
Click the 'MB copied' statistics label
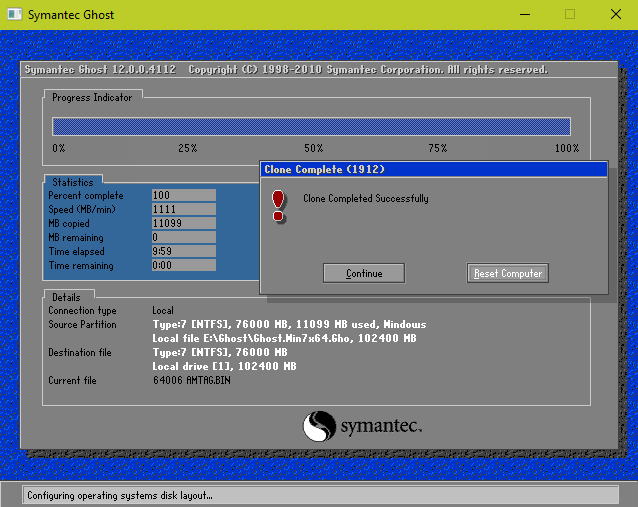[69, 223]
